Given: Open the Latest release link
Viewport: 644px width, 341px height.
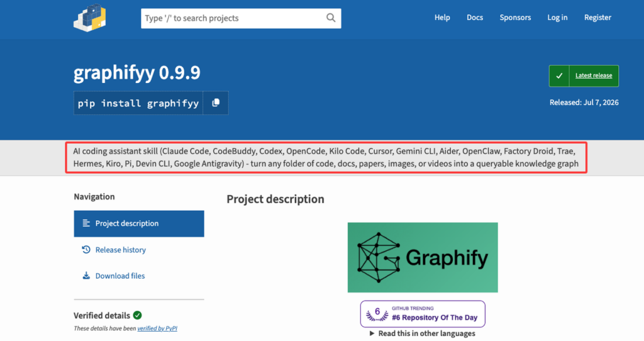Looking at the screenshot, I should [x=594, y=75].
